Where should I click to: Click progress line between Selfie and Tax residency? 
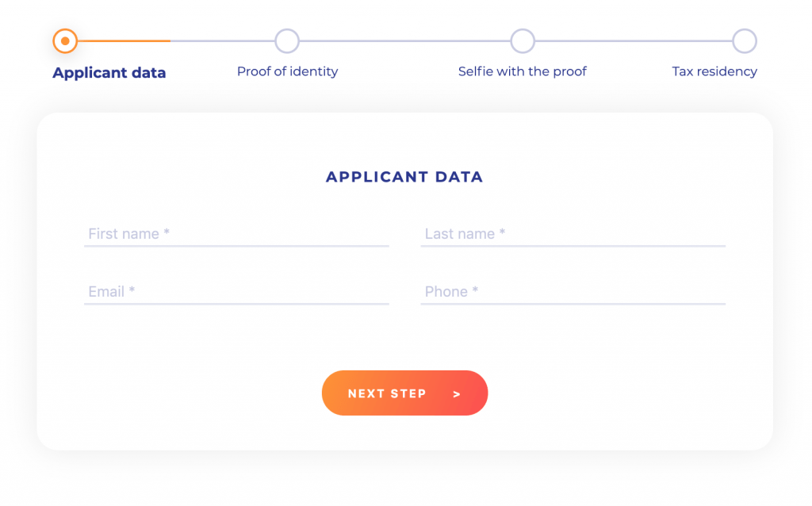(633, 40)
